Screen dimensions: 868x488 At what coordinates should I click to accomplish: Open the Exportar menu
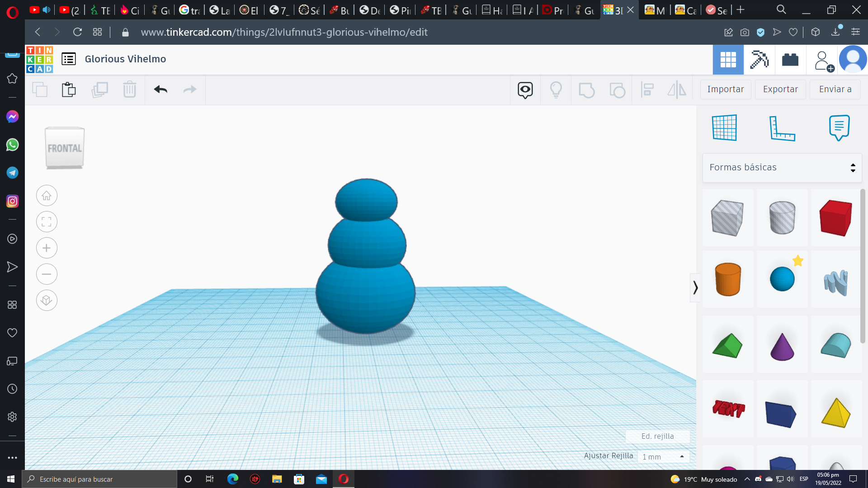780,89
